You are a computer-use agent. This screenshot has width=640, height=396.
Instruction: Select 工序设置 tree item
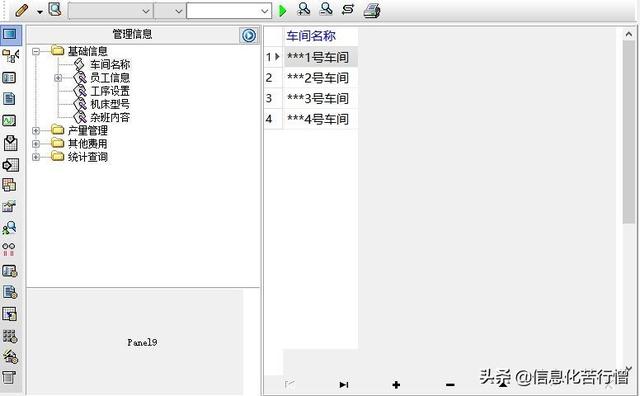110,91
